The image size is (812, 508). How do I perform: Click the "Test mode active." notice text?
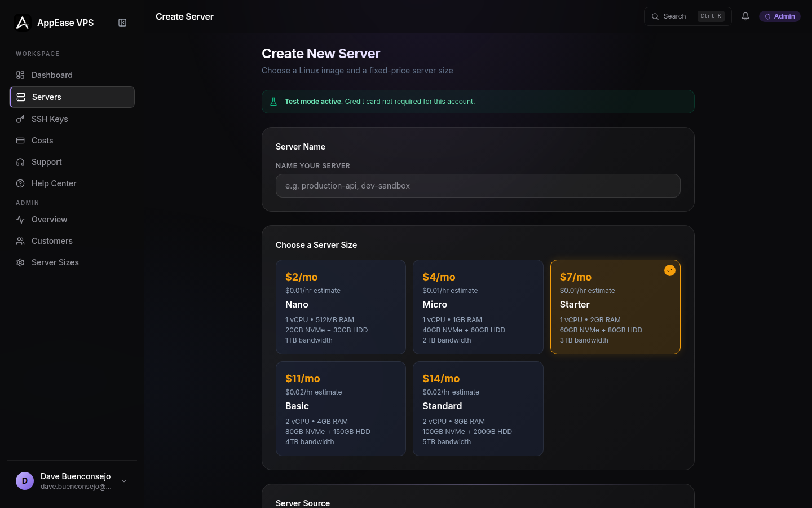pos(313,102)
